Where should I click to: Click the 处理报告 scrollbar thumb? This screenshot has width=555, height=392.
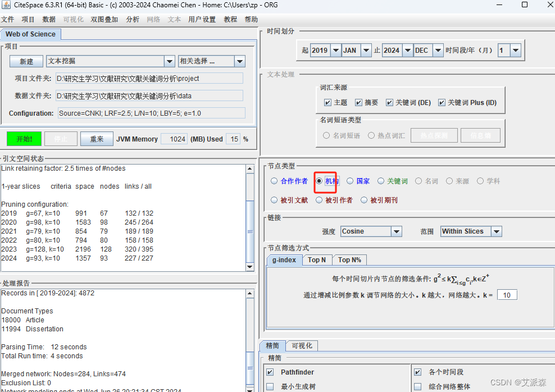pyautogui.click(x=250, y=368)
